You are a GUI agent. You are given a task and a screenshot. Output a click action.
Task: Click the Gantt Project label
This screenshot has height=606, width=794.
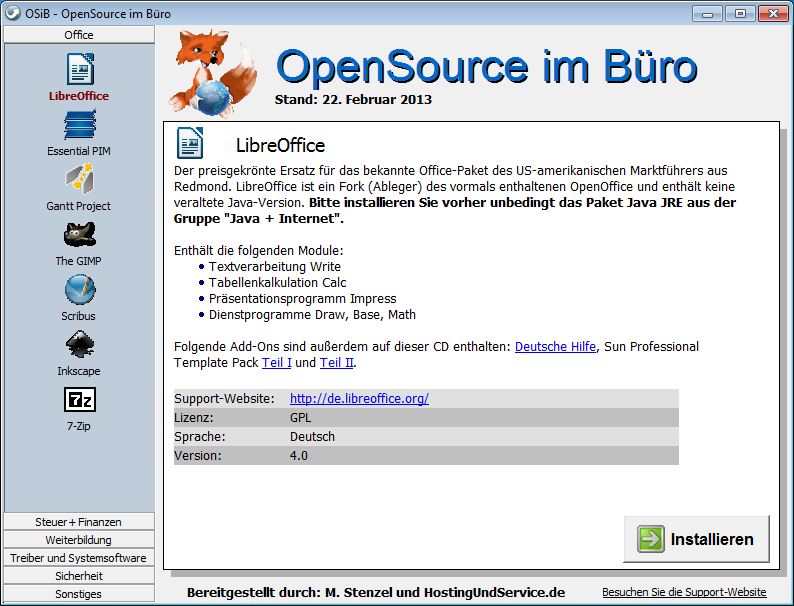78,206
